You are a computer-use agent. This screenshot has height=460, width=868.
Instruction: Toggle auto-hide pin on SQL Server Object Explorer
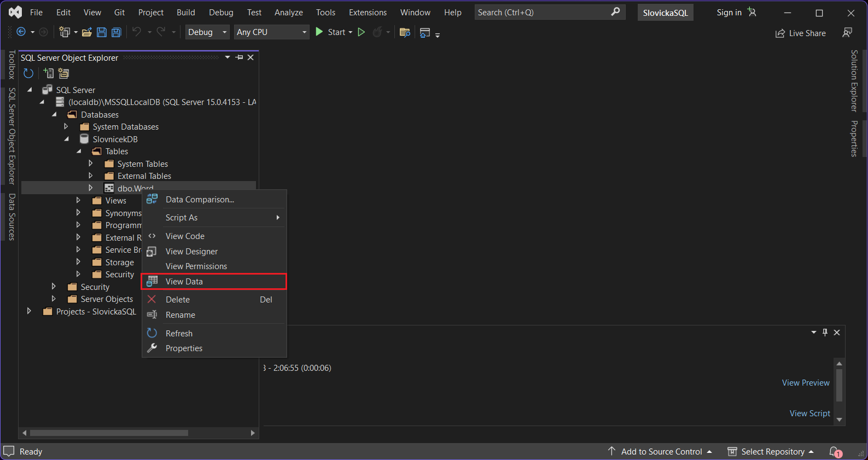click(x=239, y=57)
